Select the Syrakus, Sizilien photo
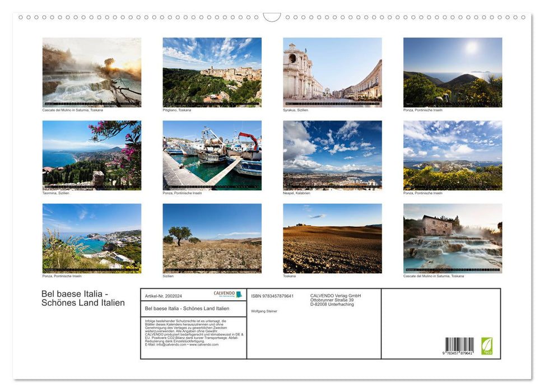This screenshot has height=392, width=544. (332, 72)
